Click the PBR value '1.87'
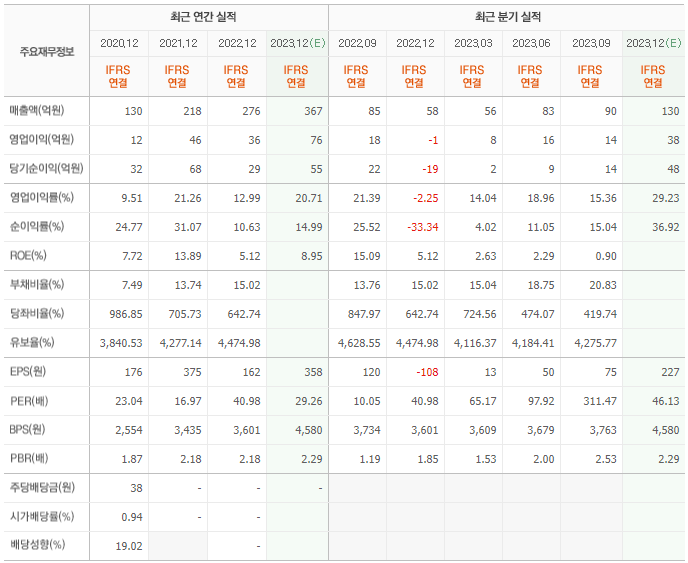The height and width of the screenshot is (563, 688). point(132,459)
